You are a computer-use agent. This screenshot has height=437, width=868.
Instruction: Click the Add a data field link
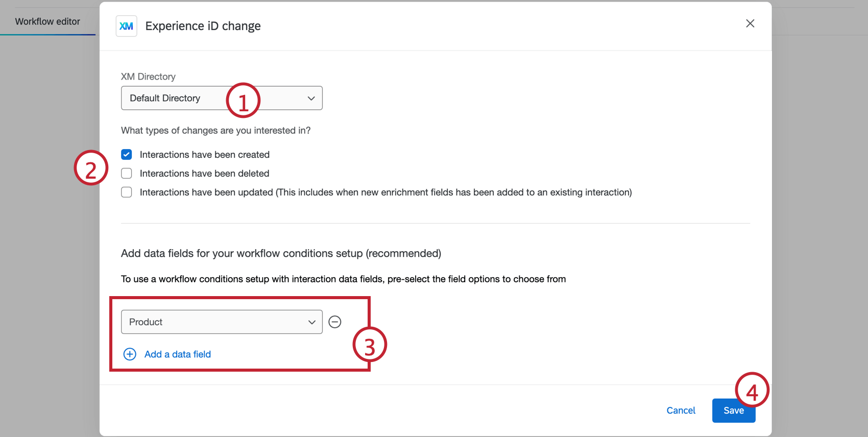[177, 354]
